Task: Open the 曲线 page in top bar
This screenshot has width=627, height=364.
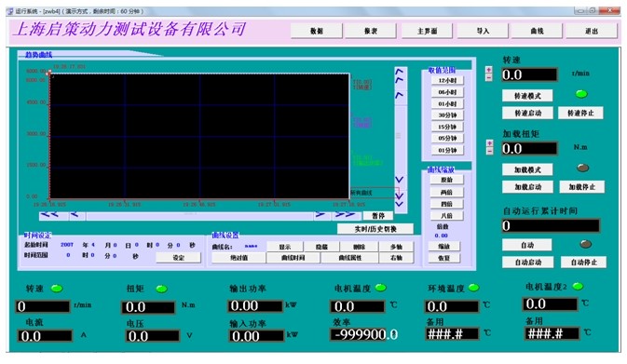Action: (537, 31)
